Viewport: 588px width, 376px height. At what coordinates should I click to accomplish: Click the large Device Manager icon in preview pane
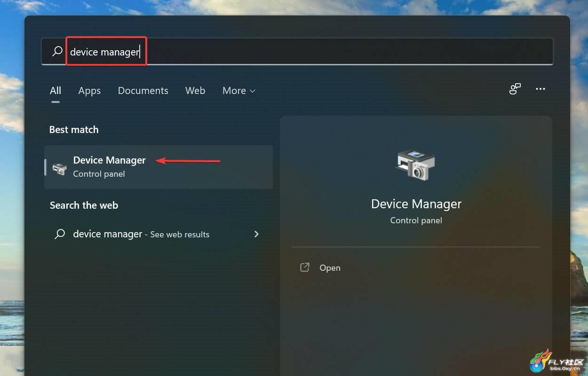point(416,164)
